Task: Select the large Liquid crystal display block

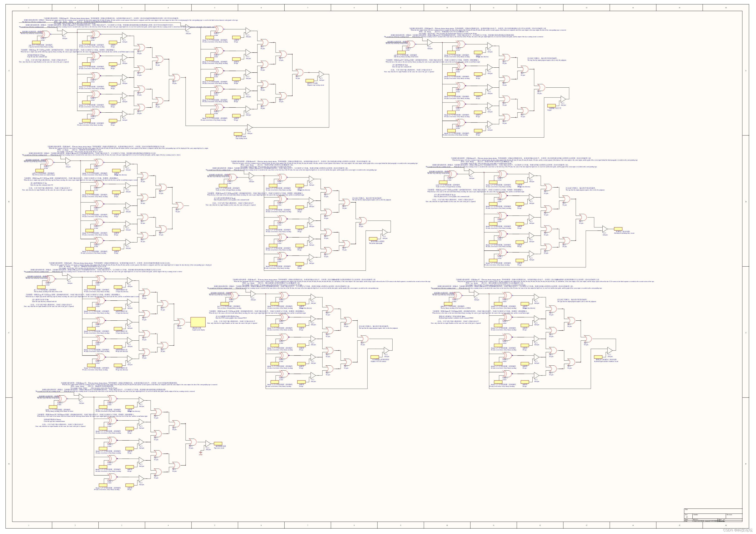Action: point(198,322)
